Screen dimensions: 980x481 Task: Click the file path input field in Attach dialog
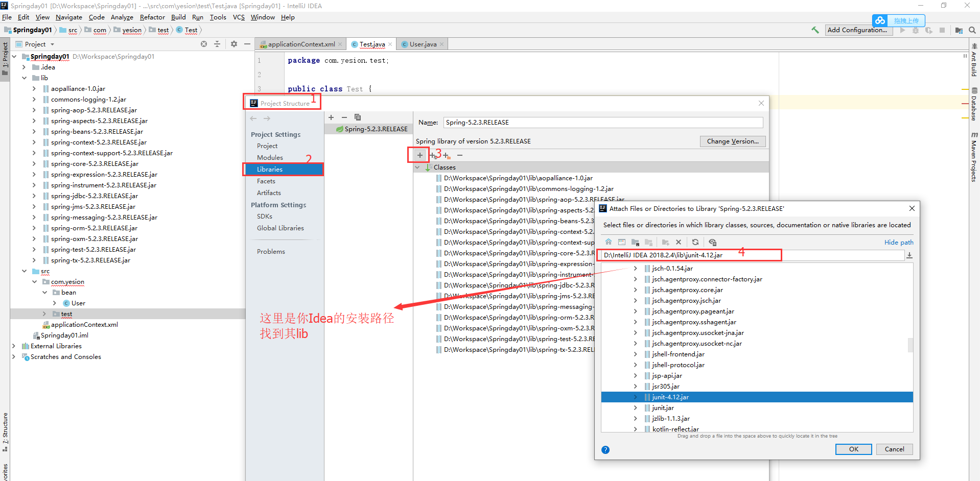[752, 255]
